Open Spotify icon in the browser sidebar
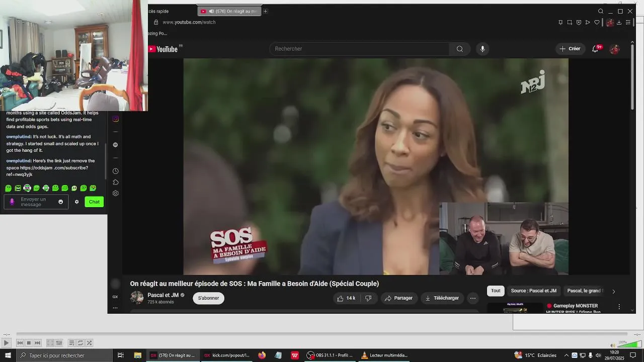This screenshot has width=644, height=362. 115,145
